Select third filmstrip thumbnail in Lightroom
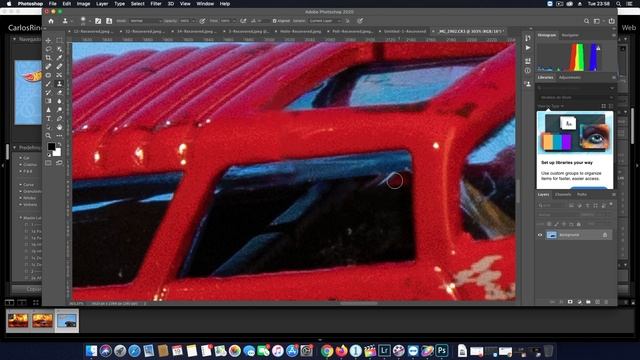 (67, 320)
